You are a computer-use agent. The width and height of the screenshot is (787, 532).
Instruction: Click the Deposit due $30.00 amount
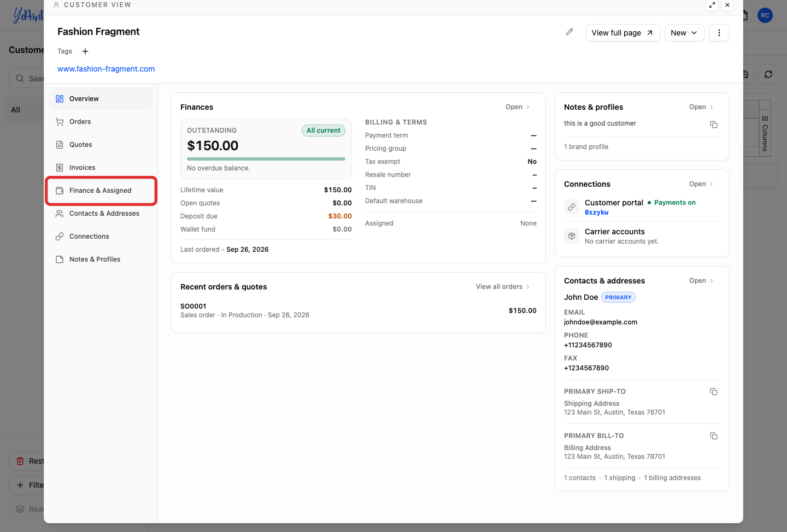[x=340, y=216]
